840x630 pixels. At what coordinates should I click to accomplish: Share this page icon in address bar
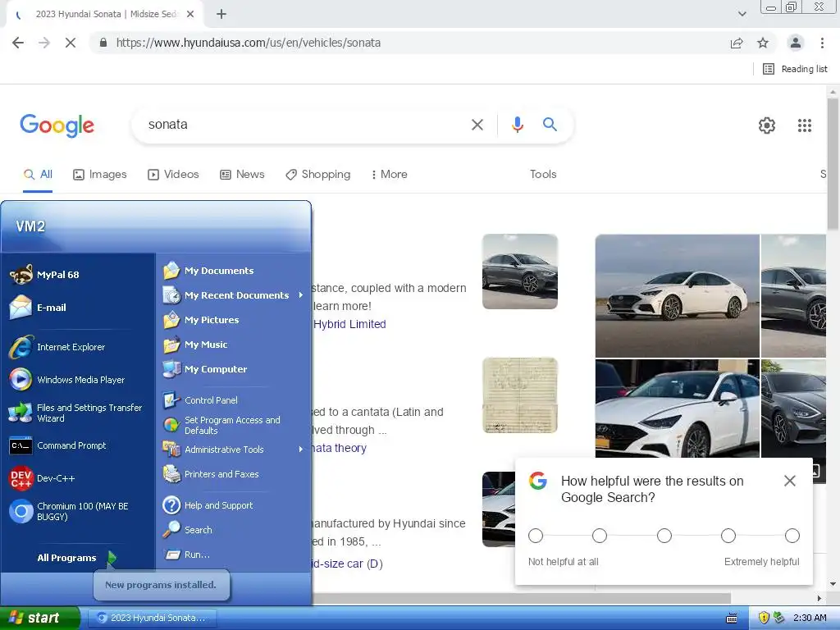[x=737, y=43]
